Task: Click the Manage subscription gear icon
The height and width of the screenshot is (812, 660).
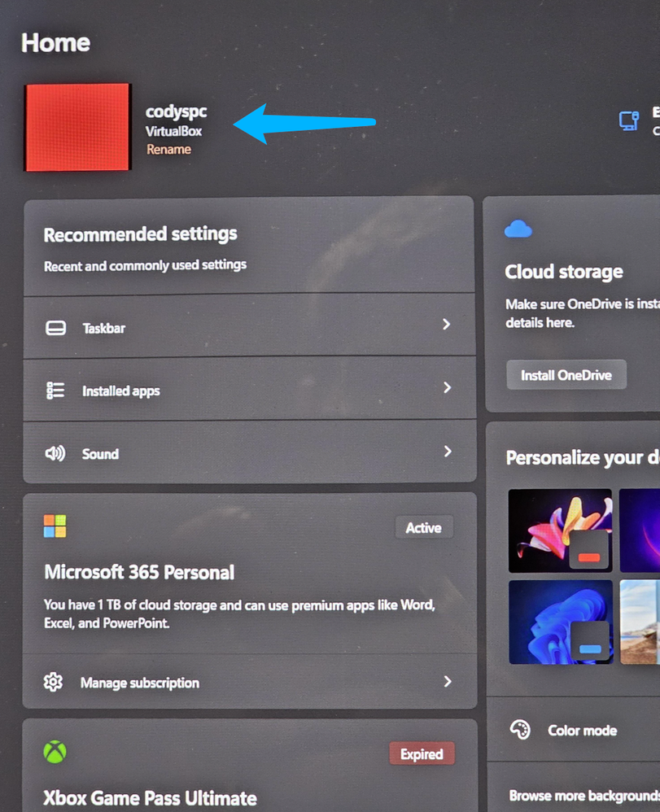Action: point(53,682)
